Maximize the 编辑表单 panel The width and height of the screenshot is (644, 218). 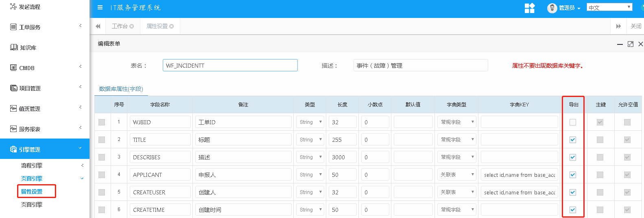click(630, 44)
